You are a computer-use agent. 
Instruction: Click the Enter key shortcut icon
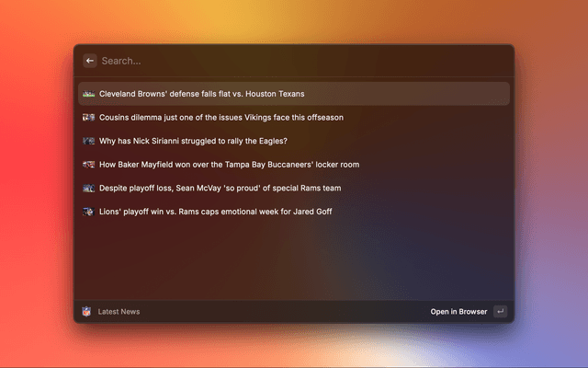500,312
